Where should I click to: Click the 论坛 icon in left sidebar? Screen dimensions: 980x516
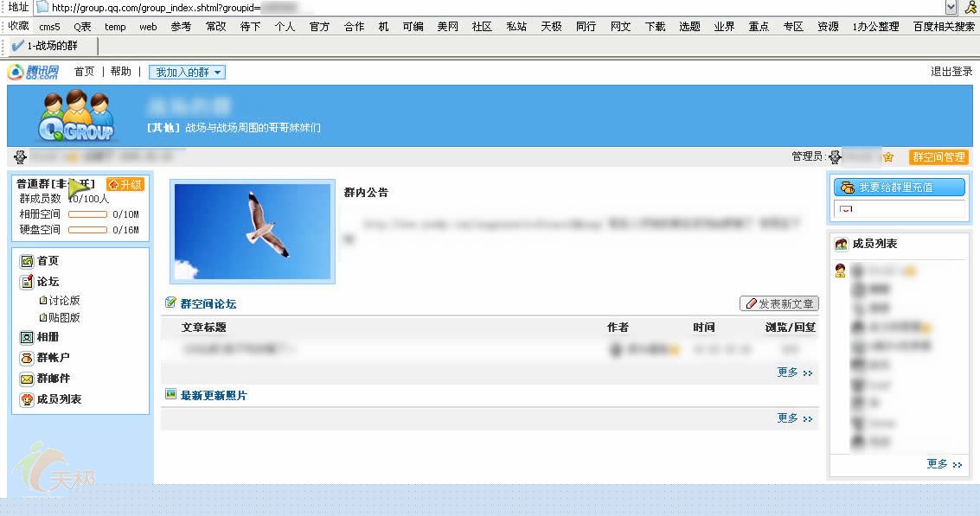tap(27, 282)
